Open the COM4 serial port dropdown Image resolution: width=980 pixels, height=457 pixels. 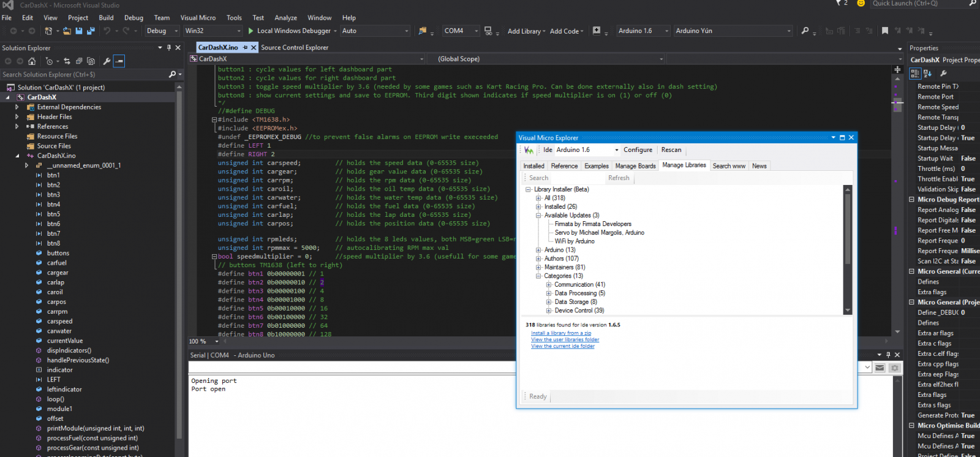click(x=475, y=31)
